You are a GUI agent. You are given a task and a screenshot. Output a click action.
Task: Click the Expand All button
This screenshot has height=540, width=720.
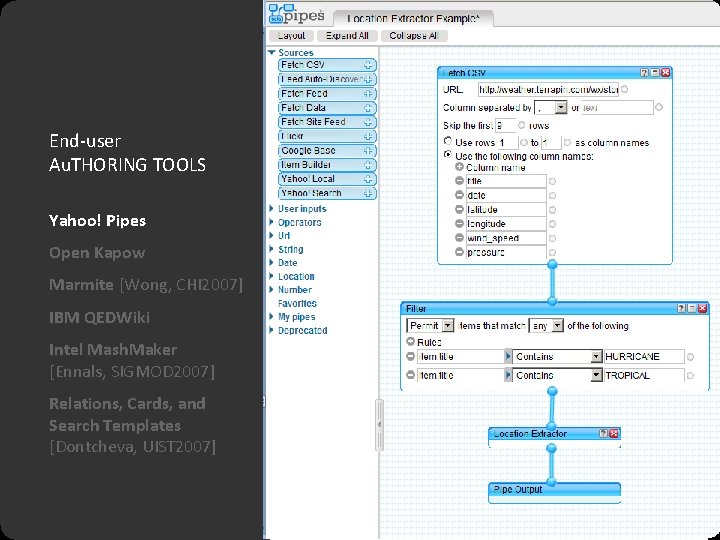click(x=347, y=36)
